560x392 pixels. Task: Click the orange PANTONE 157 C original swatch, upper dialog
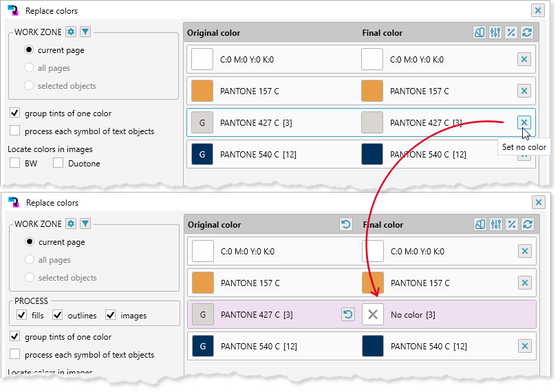(202, 91)
